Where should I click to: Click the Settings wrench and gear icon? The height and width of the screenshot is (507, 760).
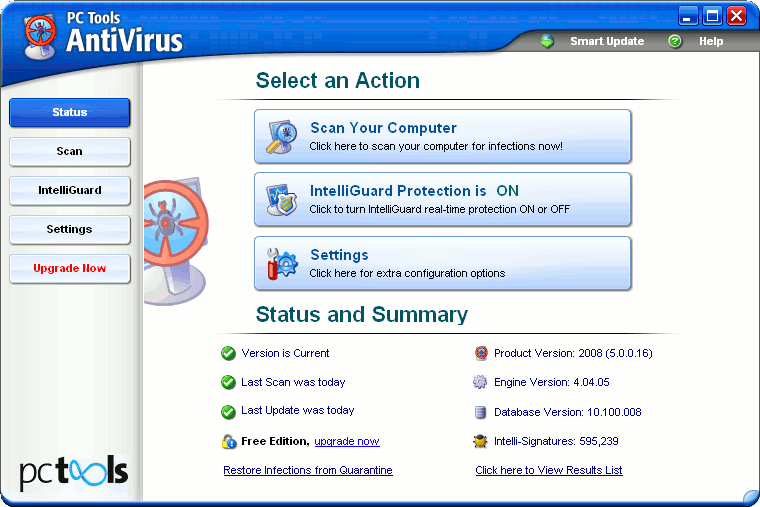282,263
